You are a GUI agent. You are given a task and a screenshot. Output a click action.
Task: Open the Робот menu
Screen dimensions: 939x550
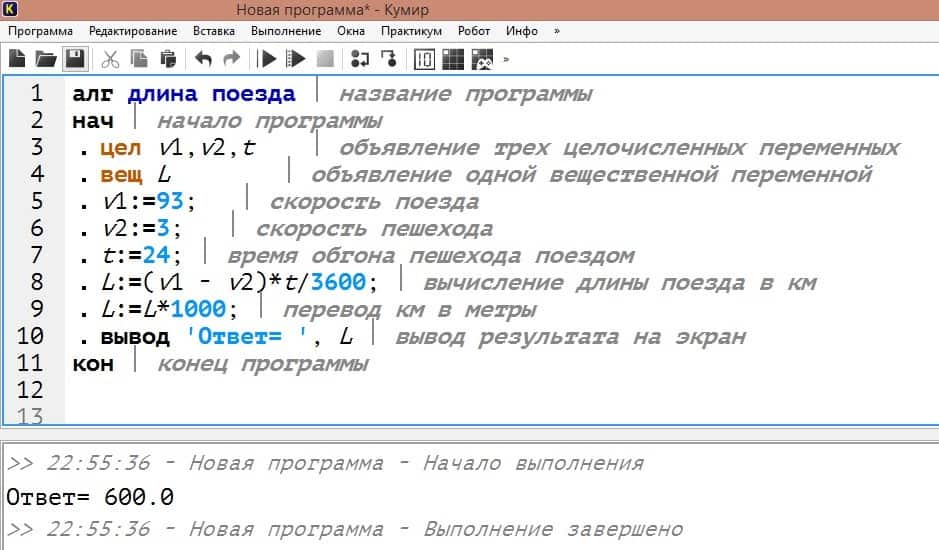pos(474,31)
